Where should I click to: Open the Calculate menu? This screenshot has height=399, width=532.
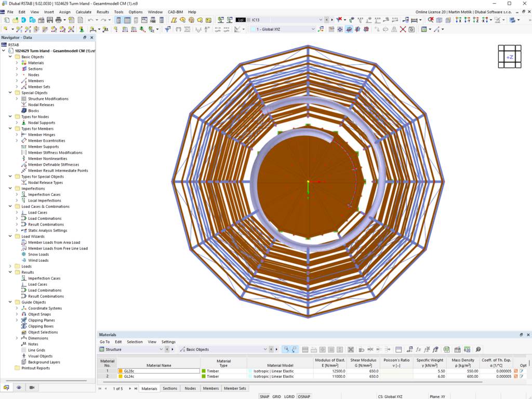(x=84, y=12)
